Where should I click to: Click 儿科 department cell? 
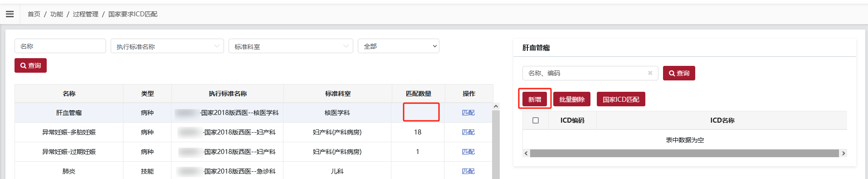click(x=337, y=171)
